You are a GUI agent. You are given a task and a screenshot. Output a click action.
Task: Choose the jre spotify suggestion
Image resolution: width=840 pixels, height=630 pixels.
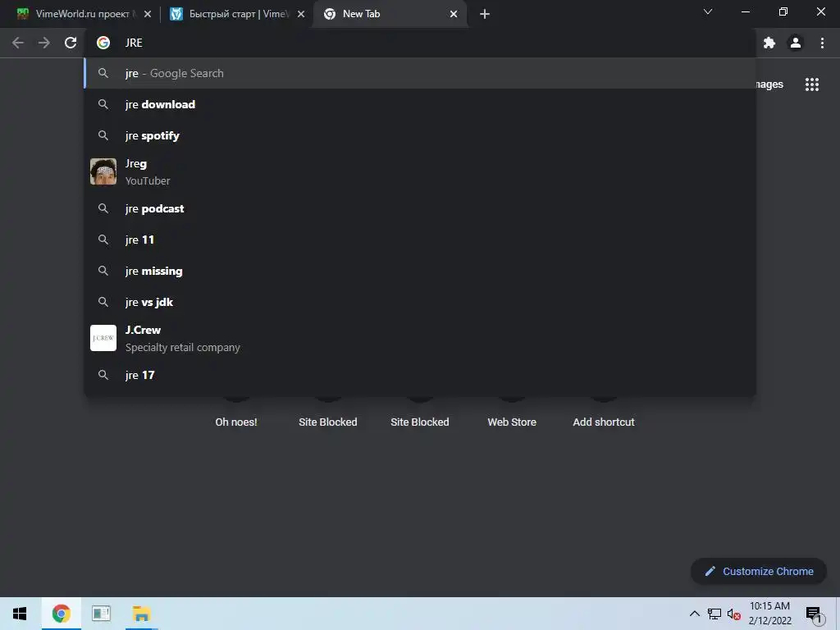click(x=421, y=135)
